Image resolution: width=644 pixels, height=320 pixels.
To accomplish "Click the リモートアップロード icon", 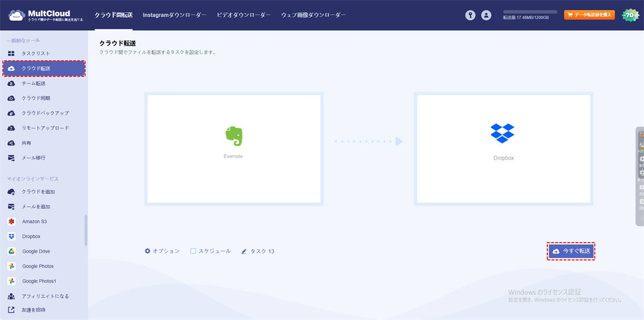I will point(11,128).
